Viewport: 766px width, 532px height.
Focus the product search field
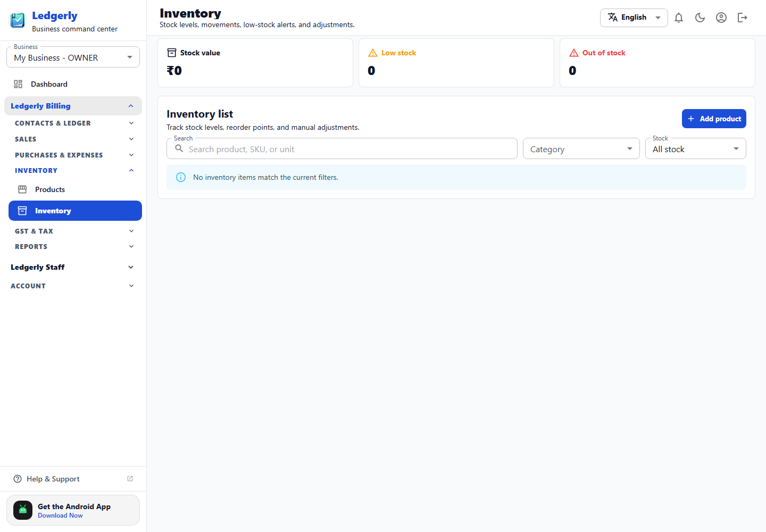coord(342,148)
